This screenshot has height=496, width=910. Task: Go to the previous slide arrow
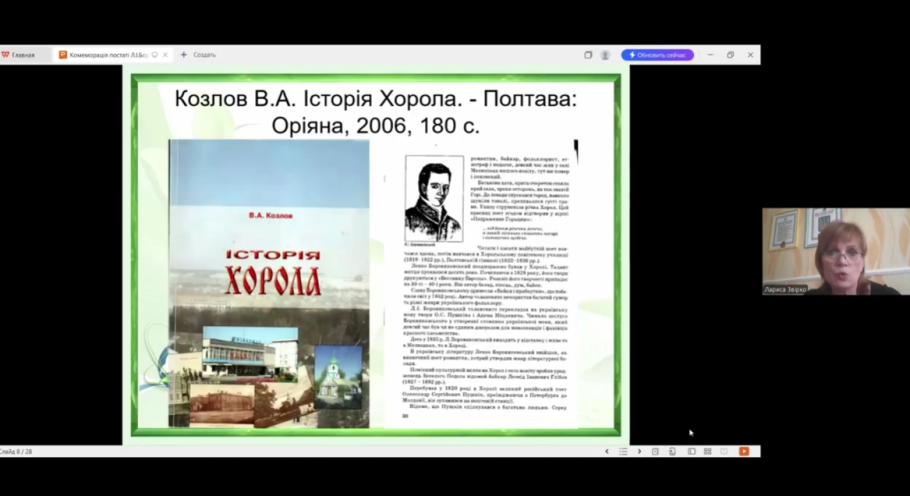(606, 452)
